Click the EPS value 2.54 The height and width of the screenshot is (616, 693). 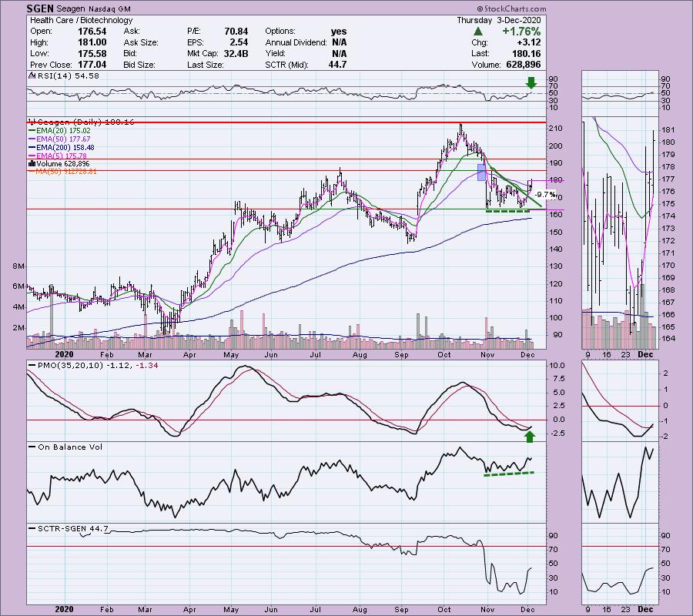239,42
